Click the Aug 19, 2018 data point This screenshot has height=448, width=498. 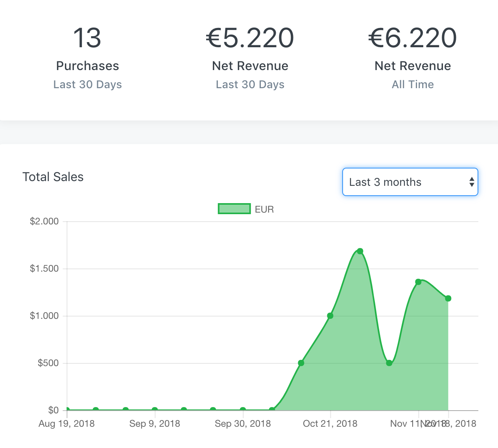coord(67,410)
